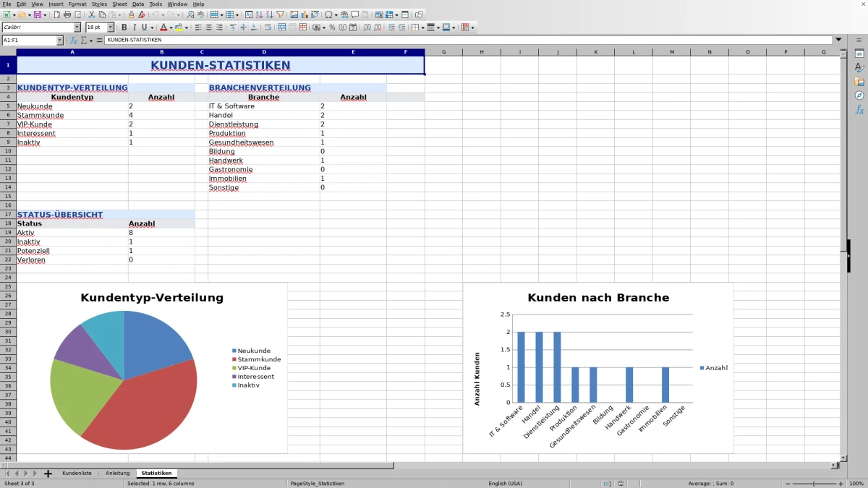Screen dimensions: 868x488
Task: Open the Format menu
Action: (x=77, y=4)
